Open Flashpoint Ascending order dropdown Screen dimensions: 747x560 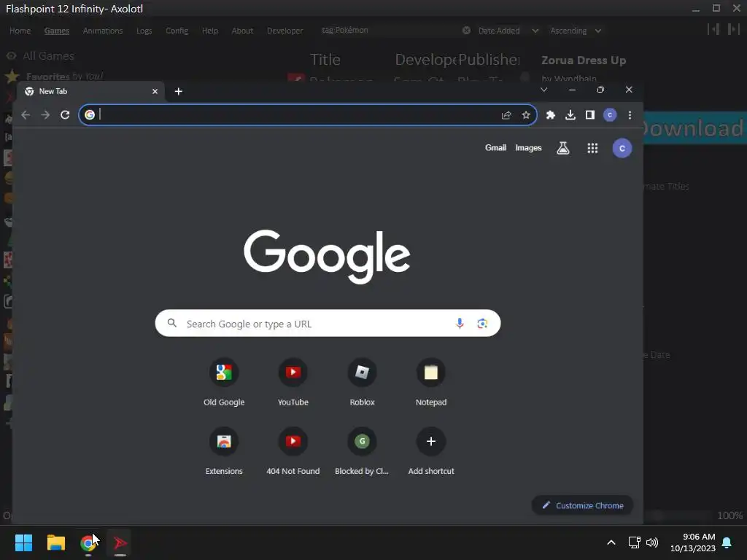pyautogui.click(x=576, y=31)
